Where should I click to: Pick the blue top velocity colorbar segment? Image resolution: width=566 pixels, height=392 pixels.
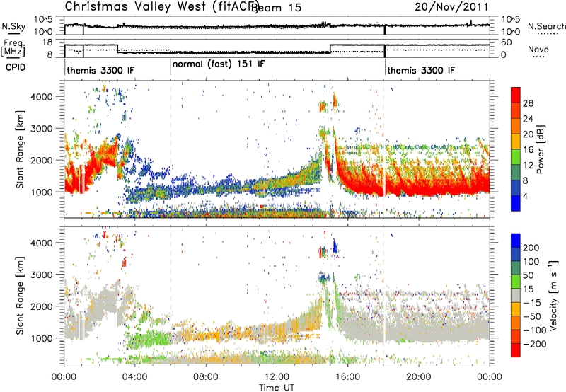[516, 241]
